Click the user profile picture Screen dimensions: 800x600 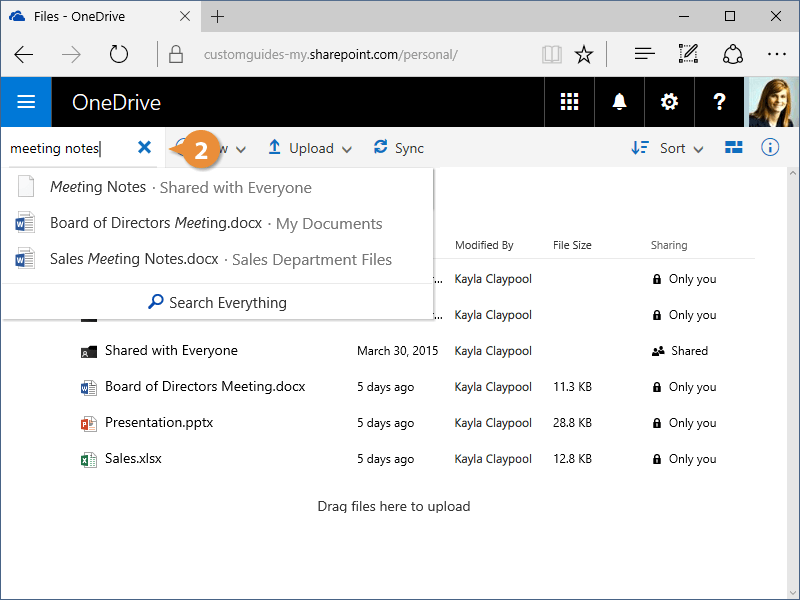774,102
